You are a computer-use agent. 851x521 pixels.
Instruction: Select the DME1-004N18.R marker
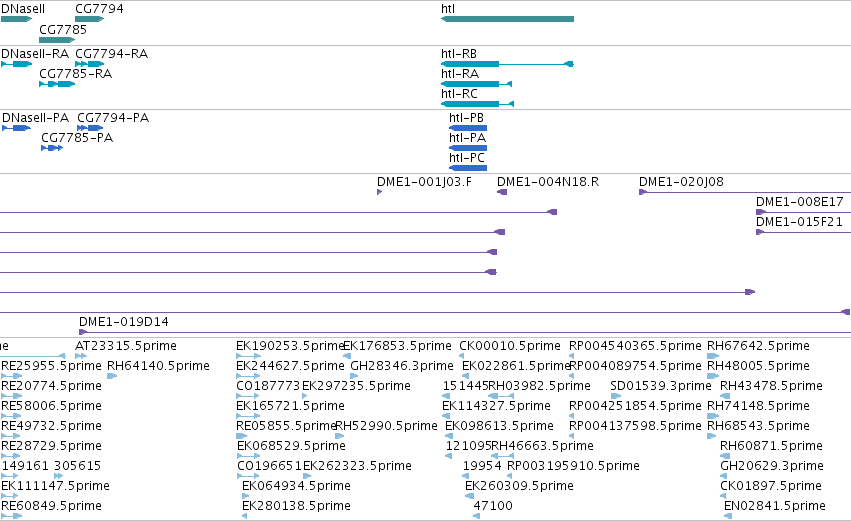tap(502, 192)
